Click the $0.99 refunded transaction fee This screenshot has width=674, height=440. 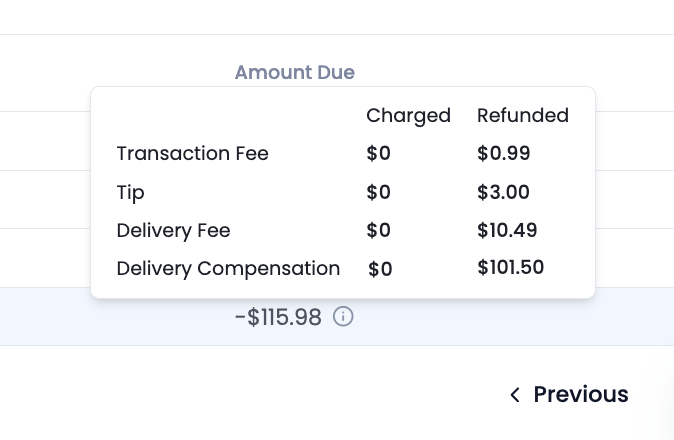click(504, 153)
